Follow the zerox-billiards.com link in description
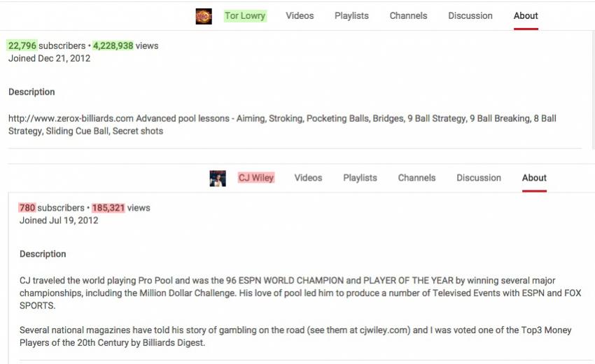Image resolution: width=595 pixels, height=364 pixels. (x=71, y=118)
